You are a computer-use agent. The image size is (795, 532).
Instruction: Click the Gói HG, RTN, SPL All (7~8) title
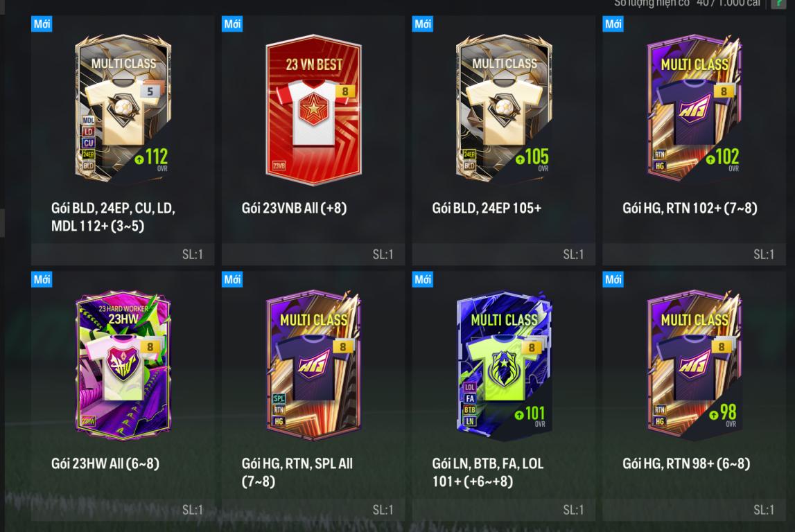pyautogui.click(x=297, y=472)
